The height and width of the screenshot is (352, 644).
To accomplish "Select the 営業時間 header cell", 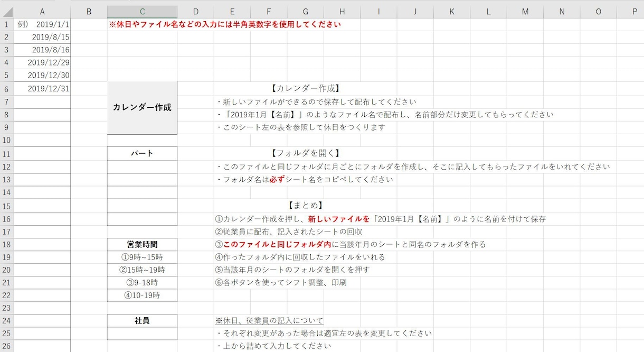I will (142, 244).
